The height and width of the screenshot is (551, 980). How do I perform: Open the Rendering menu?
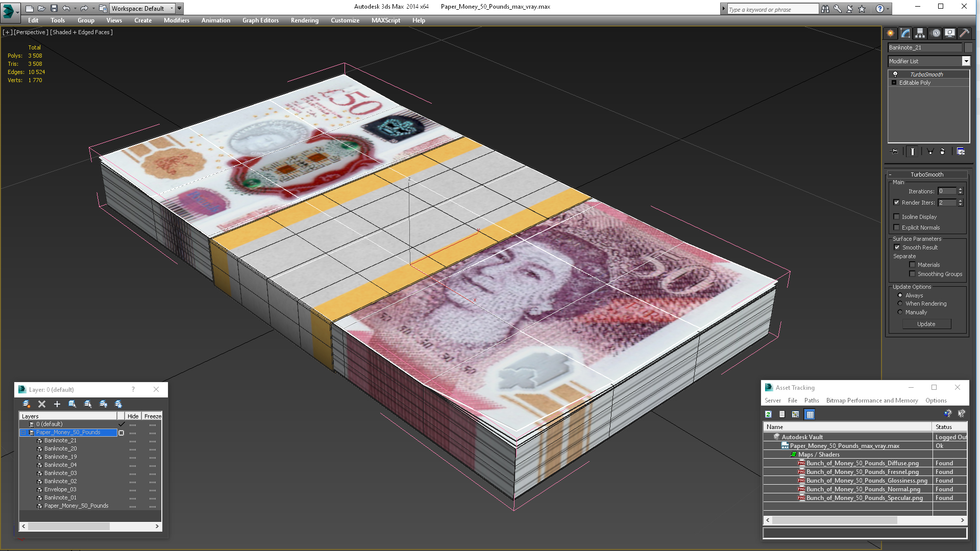coord(305,20)
